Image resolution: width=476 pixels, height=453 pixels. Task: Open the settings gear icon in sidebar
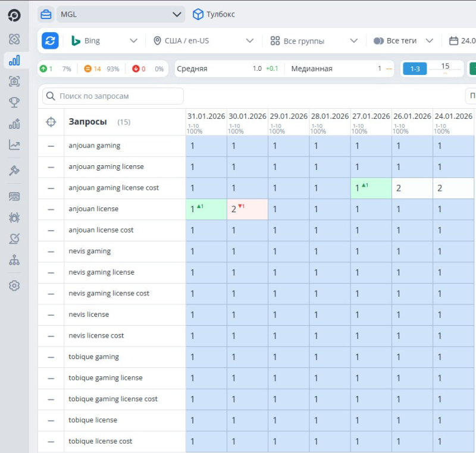tap(14, 285)
